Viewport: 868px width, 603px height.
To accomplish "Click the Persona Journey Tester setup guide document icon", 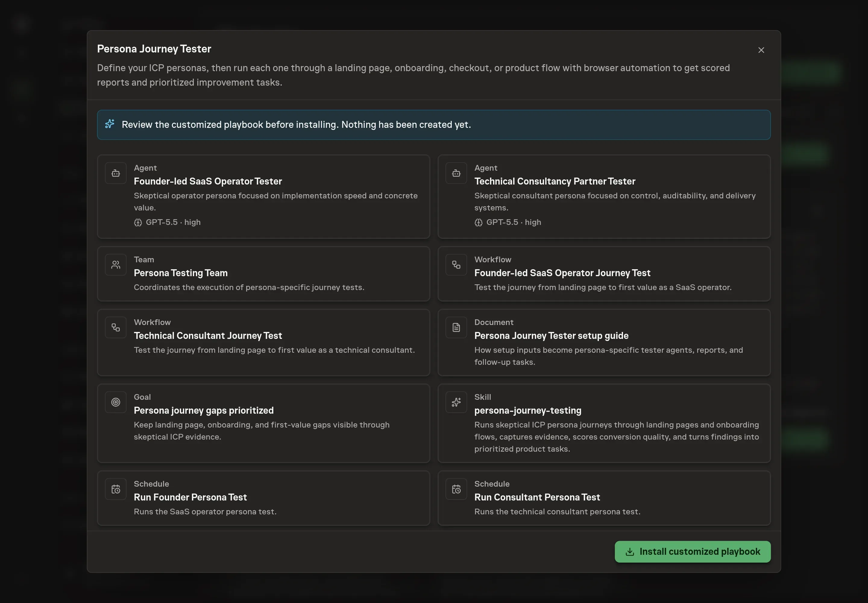I will (x=456, y=327).
